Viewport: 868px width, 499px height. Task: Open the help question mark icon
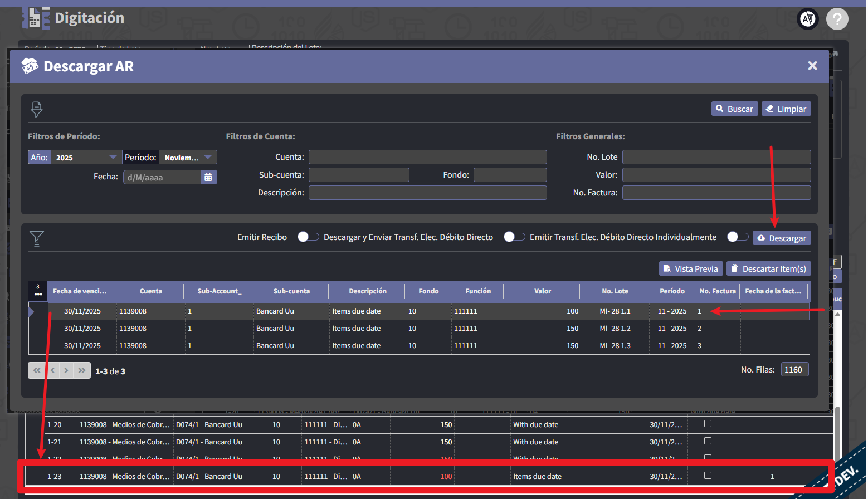coord(836,19)
